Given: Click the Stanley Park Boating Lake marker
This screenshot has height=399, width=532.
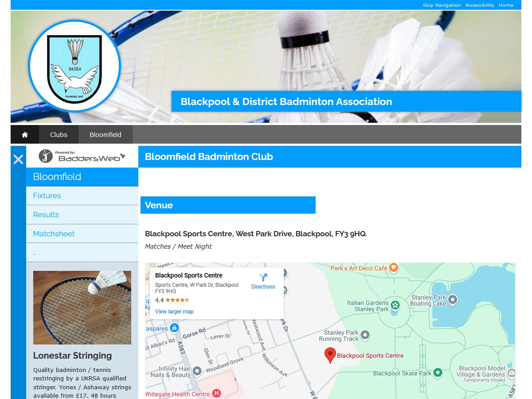Looking at the screenshot, I should coord(452,300).
